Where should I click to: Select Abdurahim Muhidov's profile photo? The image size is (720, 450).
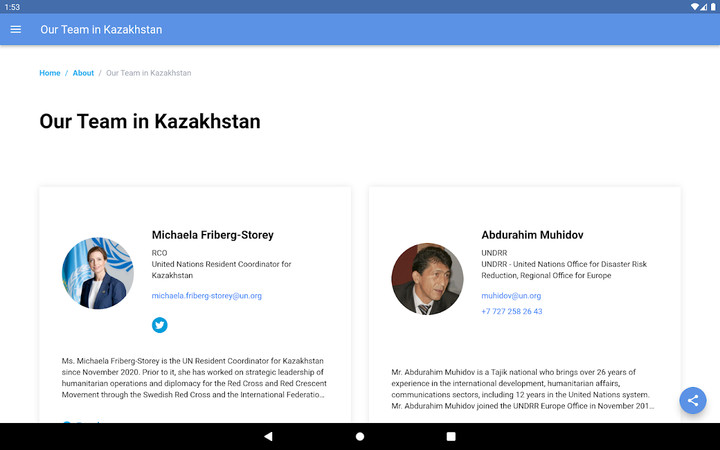(427, 279)
